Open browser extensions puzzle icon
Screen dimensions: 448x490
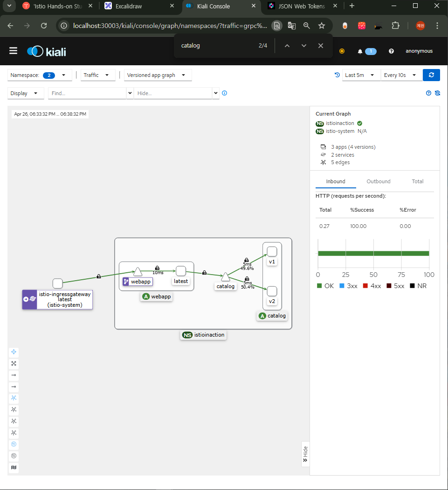pyautogui.click(x=395, y=26)
